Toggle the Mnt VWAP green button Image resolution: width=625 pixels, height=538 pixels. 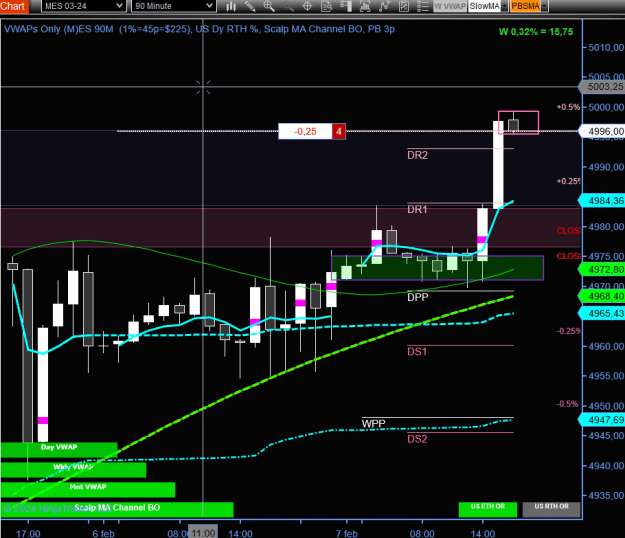click(88, 489)
